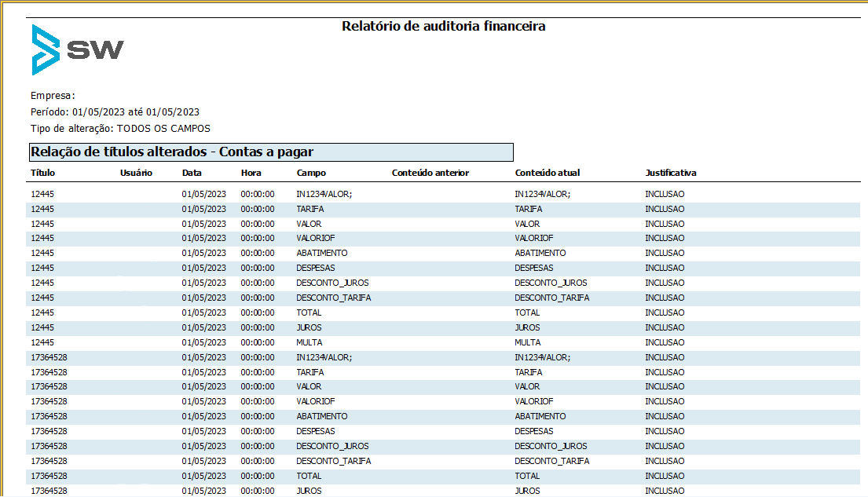This screenshot has height=497, width=868.
Task: Click Campo 'DESPESAS' for title 17364528
Action: point(316,431)
